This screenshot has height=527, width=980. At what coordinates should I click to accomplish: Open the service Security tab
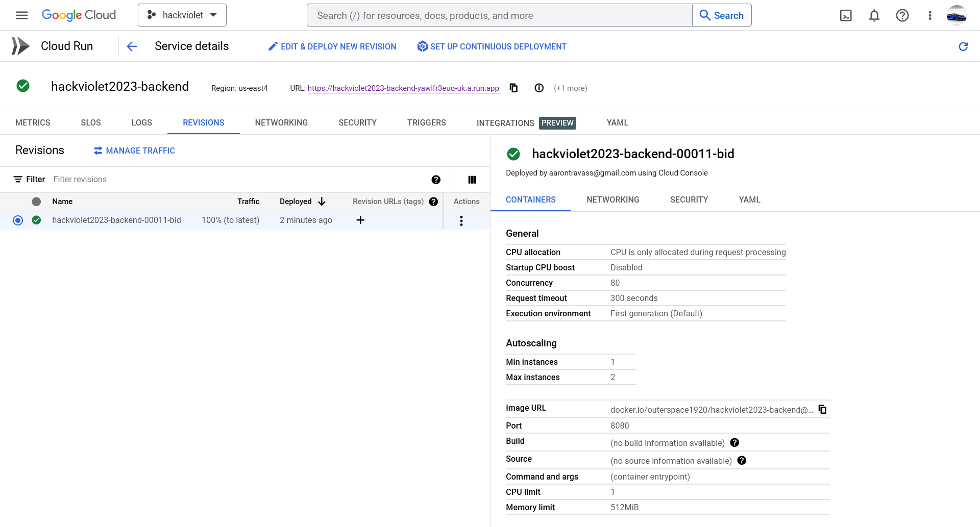tap(358, 122)
